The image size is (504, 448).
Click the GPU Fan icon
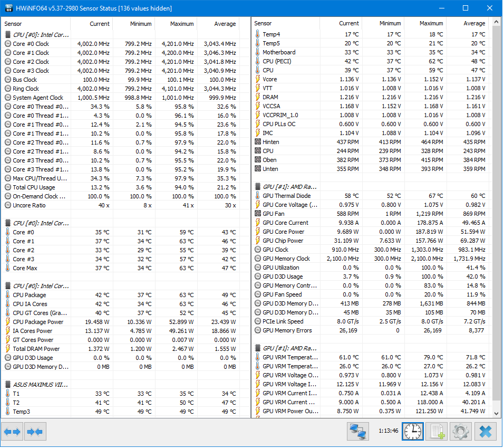pos(258,214)
